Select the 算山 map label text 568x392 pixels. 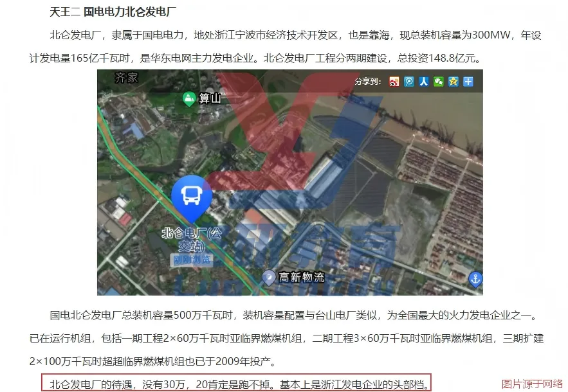[x=210, y=98]
